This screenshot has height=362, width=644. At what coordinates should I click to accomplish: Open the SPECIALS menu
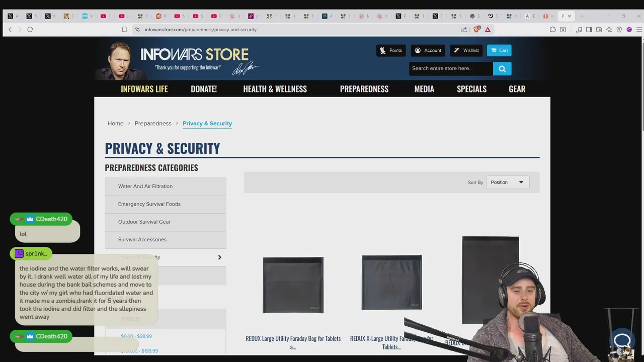pos(471,89)
